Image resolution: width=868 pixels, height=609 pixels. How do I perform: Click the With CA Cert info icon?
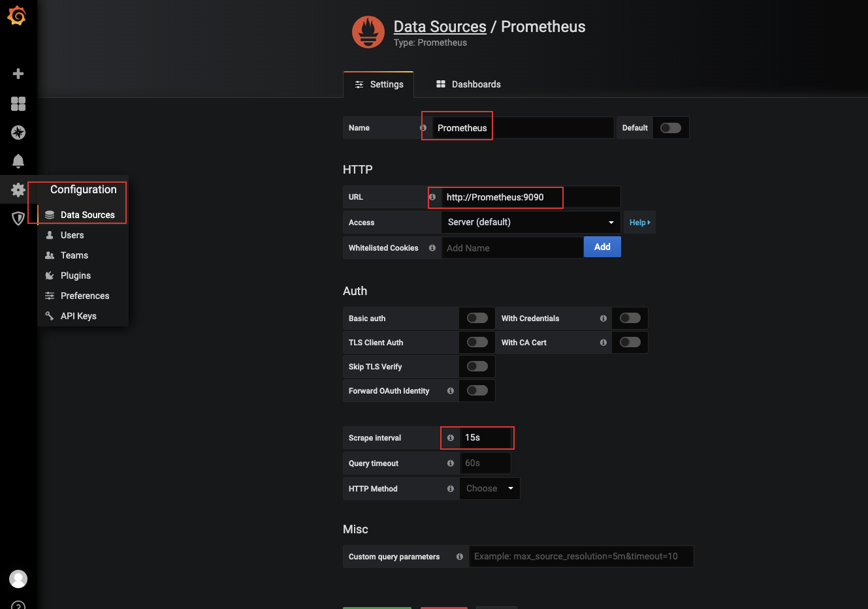[x=603, y=342]
